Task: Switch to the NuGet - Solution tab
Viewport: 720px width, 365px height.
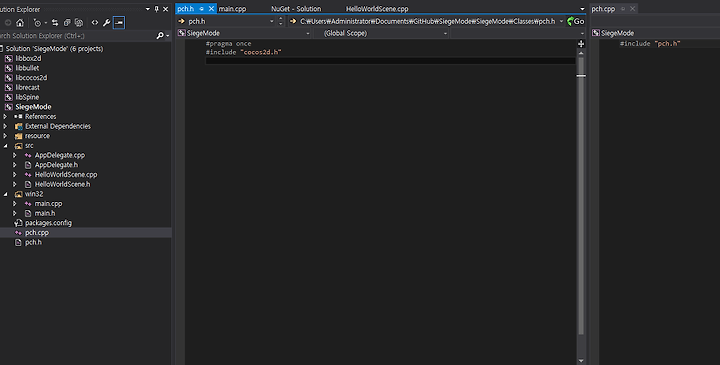Action: (x=296, y=9)
